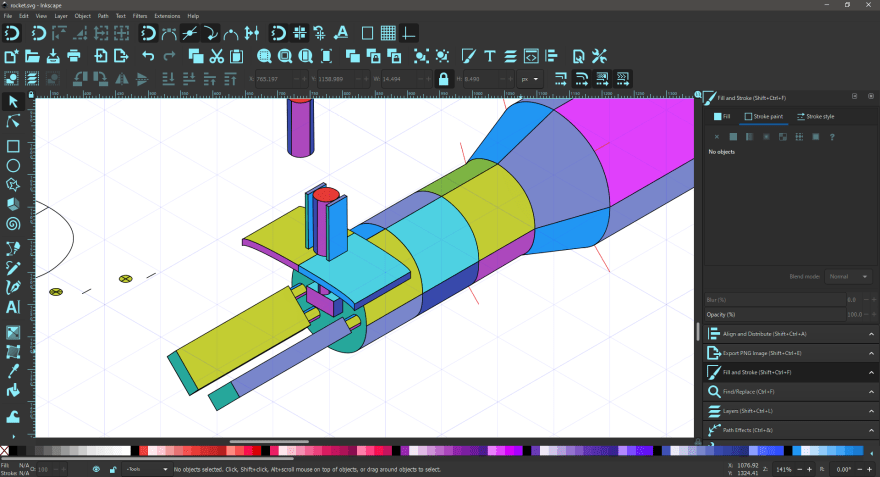Toggle snap to path intersections
880x477 pixels.
[x=190, y=33]
